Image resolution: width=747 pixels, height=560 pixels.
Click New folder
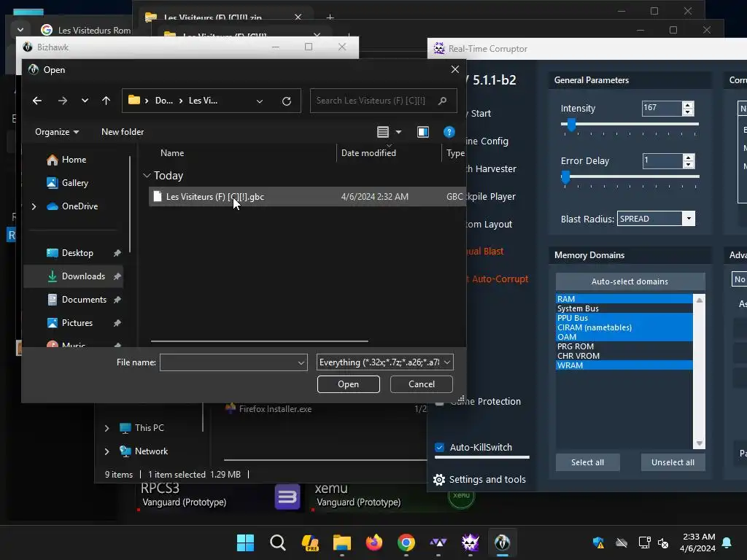coord(123,132)
